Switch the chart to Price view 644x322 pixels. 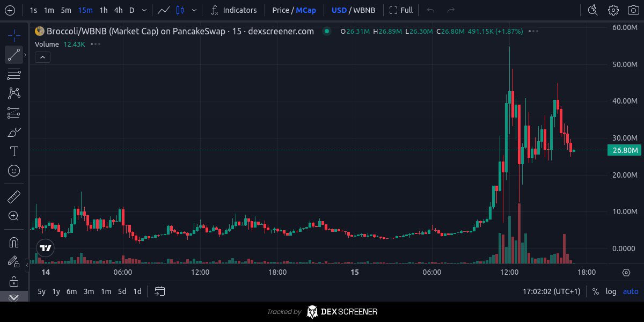point(281,10)
